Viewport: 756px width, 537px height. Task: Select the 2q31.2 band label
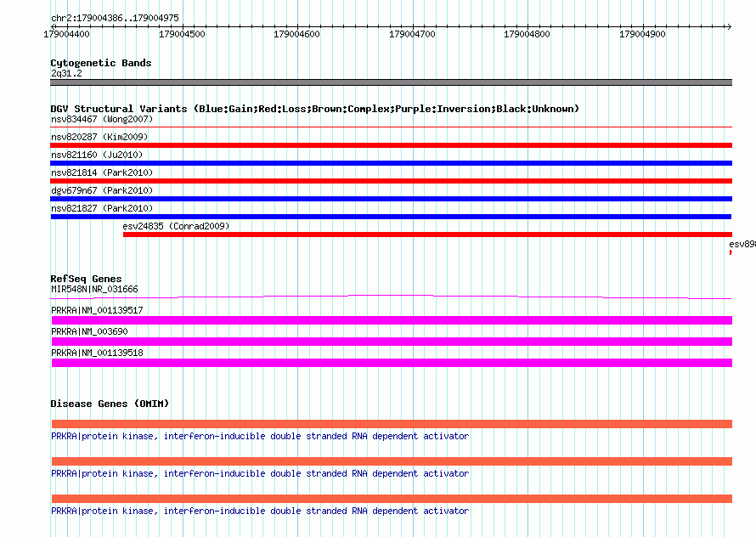pos(66,73)
